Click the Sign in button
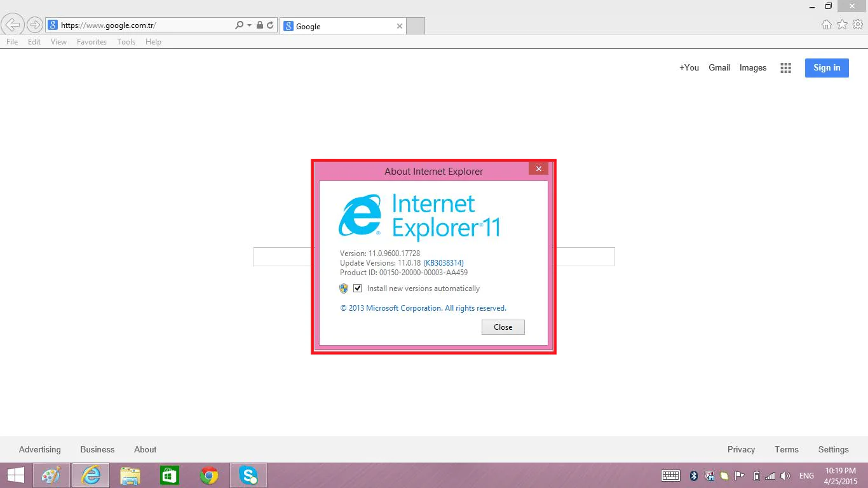The width and height of the screenshot is (868, 488). click(x=826, y=67)
